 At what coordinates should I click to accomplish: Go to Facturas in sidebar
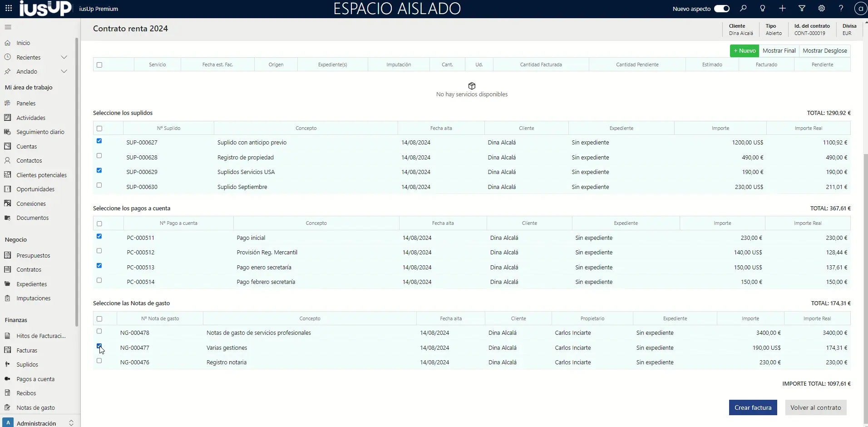tap(27, 350)
